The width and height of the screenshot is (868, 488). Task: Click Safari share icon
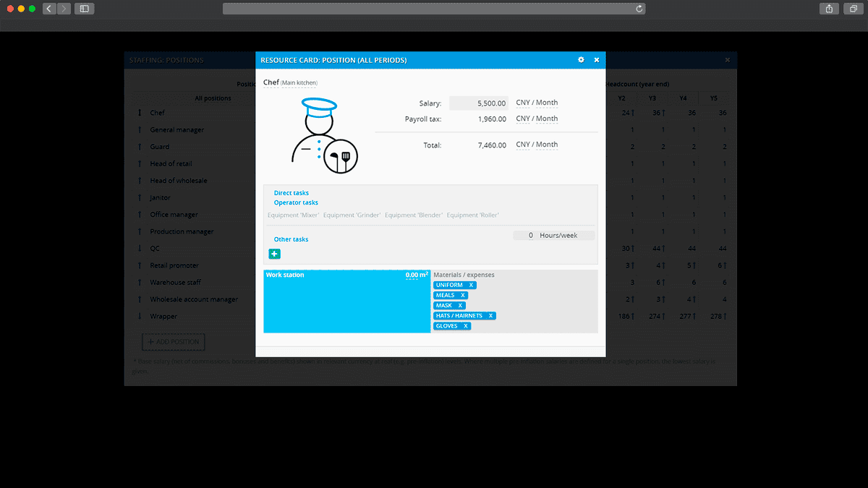pyautogui.click(x=828, y=9)
